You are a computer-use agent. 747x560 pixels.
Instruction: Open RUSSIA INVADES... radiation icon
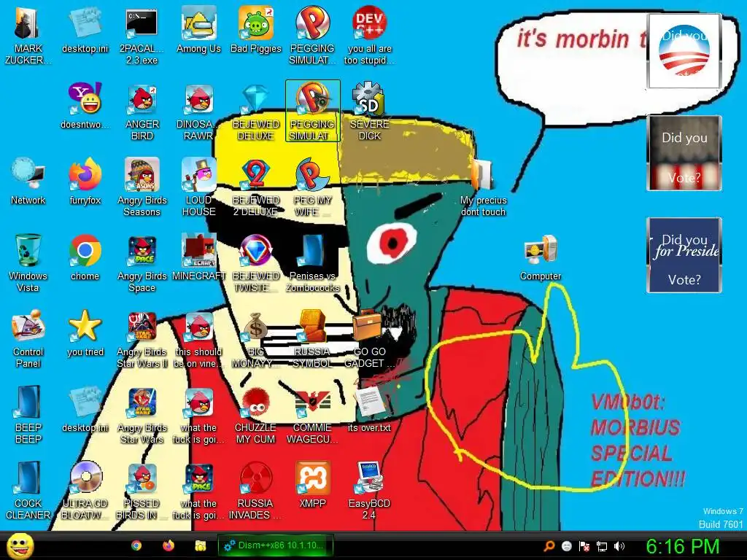coord(256,490)
